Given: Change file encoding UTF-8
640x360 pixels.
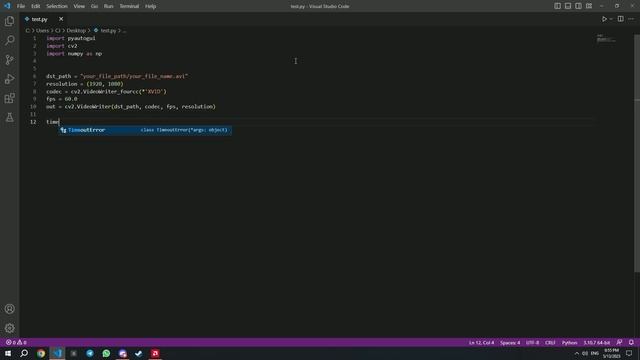Looking at the screenshot, I should [x=532, y=342].
